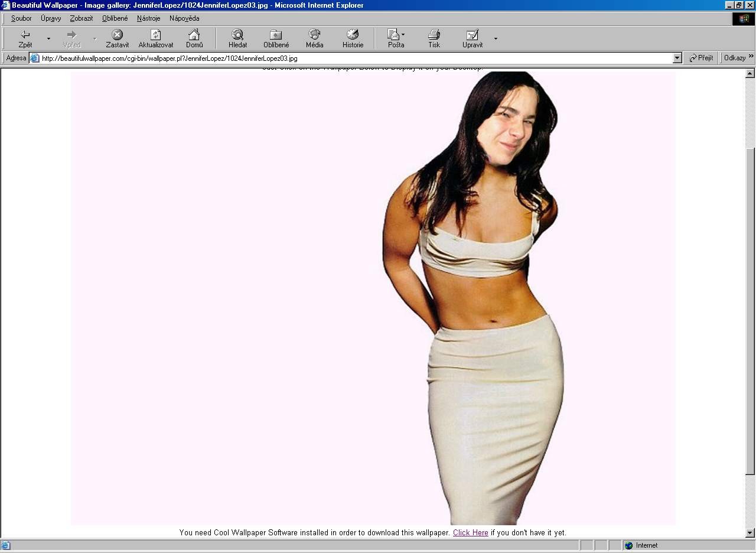Open the Soubor menu
This screenshot has width=756, height=553.
pyautogui.click(x=21, y=18)
